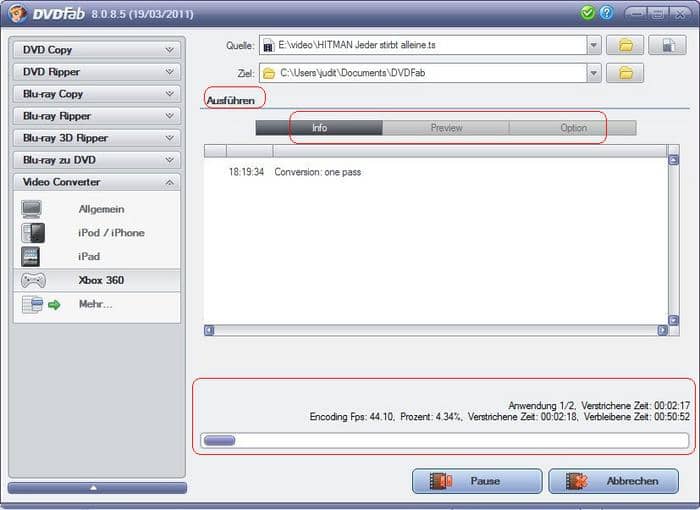Image resolution: width=700 pixels, height=510 pixels.
Task: Click the green arrow next to Mehr
Action: pyautogui.click(x=54, y=305)
